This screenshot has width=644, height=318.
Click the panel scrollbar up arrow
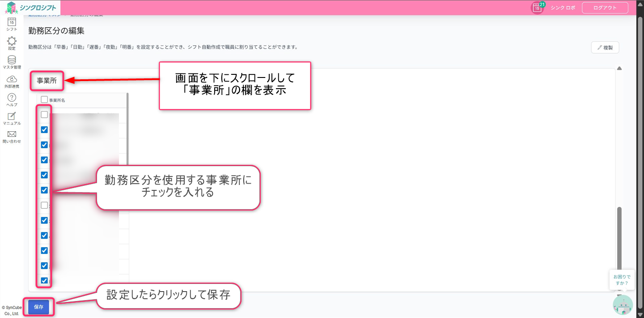[x=619, y=69]
